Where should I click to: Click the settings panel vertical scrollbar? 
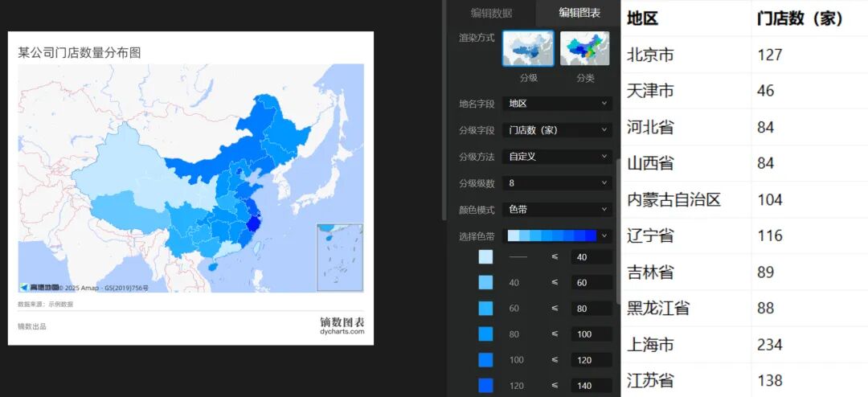pyautogui.click(x=618, y=231)
